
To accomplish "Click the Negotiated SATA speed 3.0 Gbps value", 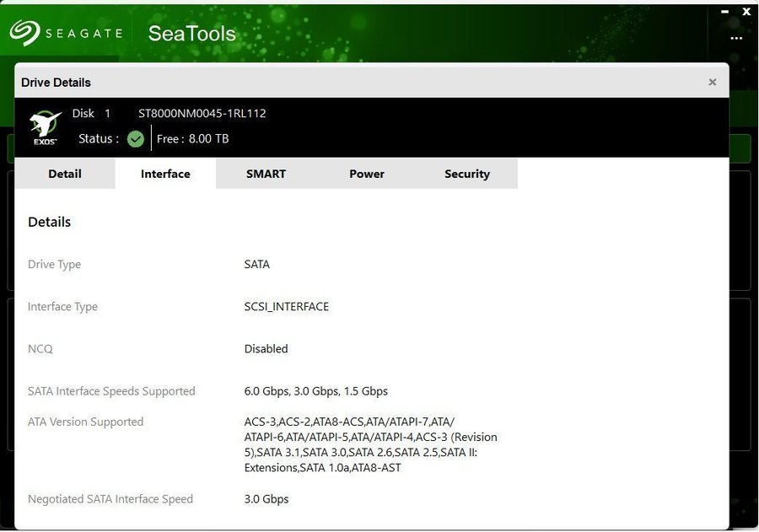I will (266, 498).
